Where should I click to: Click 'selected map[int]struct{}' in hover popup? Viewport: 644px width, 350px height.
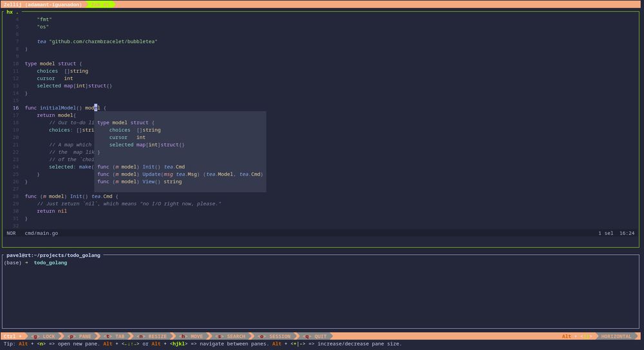tap(147, 145)
